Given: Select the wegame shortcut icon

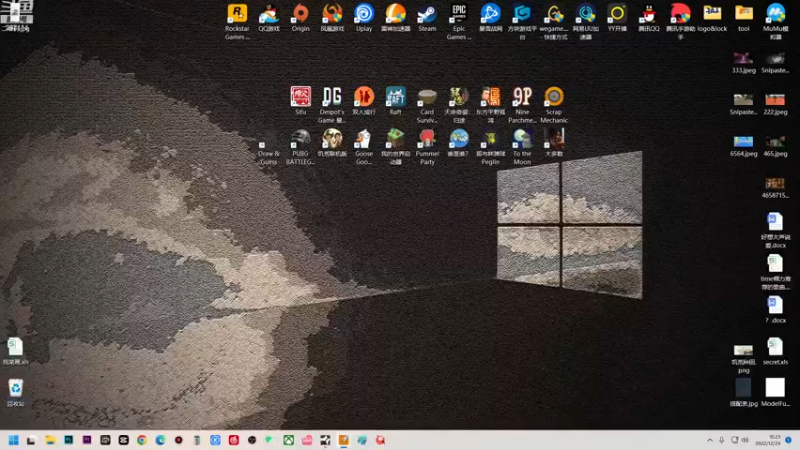Looking at the screenshot, I should (x=554, y=21).
